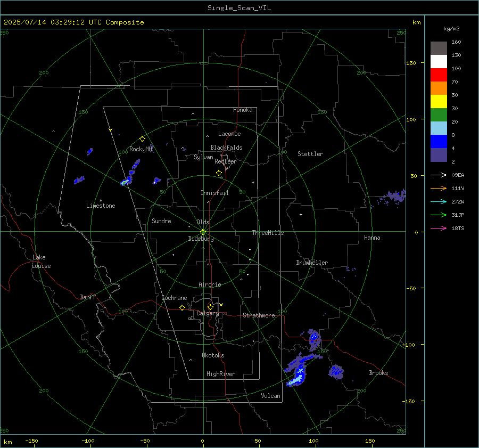Click the Limestone label
The image size is (479, 448).
[101, 206]
